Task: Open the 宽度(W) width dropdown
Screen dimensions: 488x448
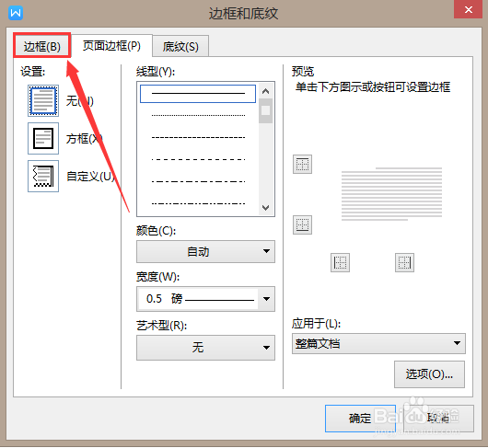Action: click(205, 299)
